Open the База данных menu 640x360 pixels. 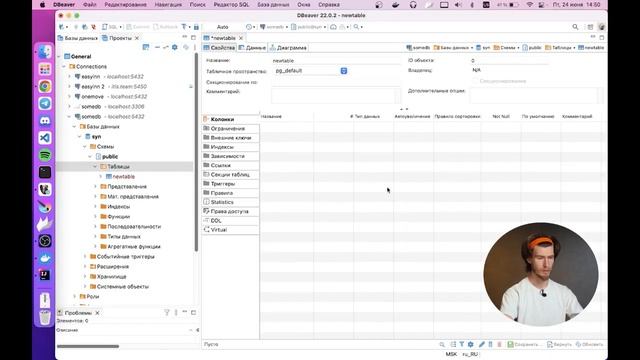click(273, 5)
